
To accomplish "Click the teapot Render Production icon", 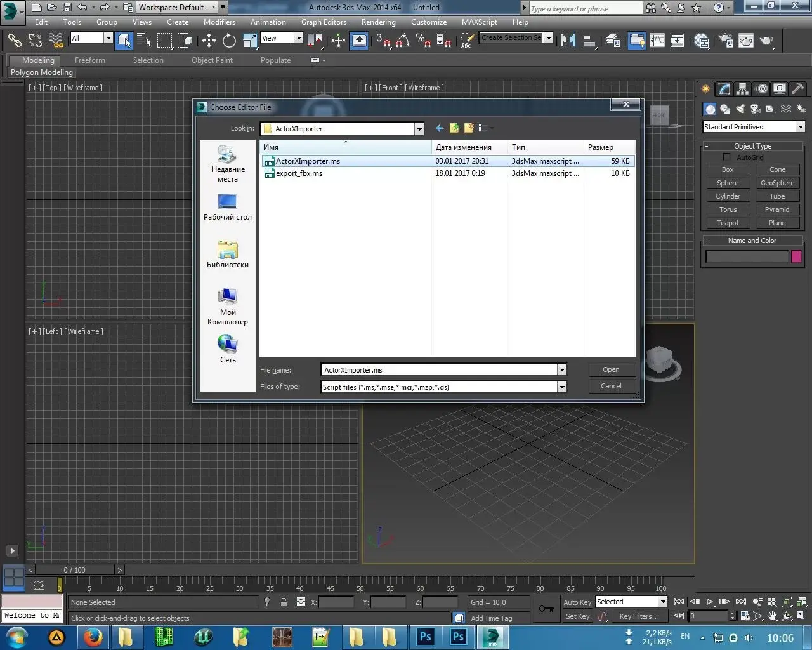I will [766, 41].
